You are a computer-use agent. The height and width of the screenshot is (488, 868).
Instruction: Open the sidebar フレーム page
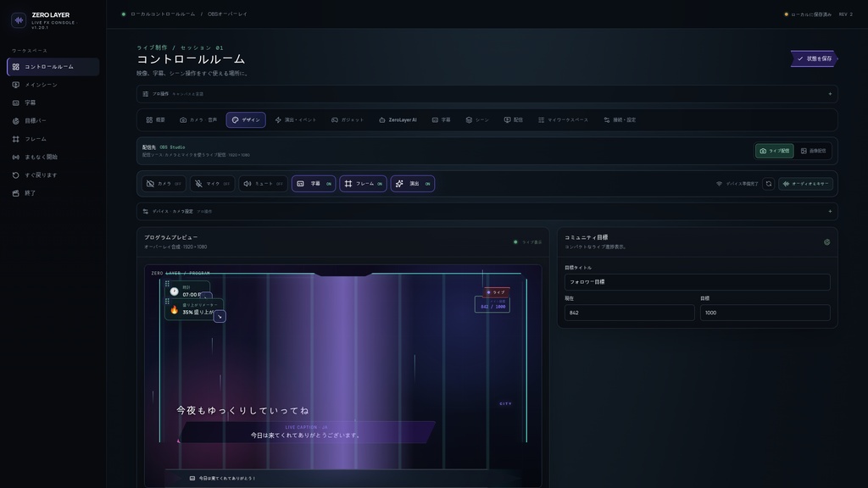(53, 139)
